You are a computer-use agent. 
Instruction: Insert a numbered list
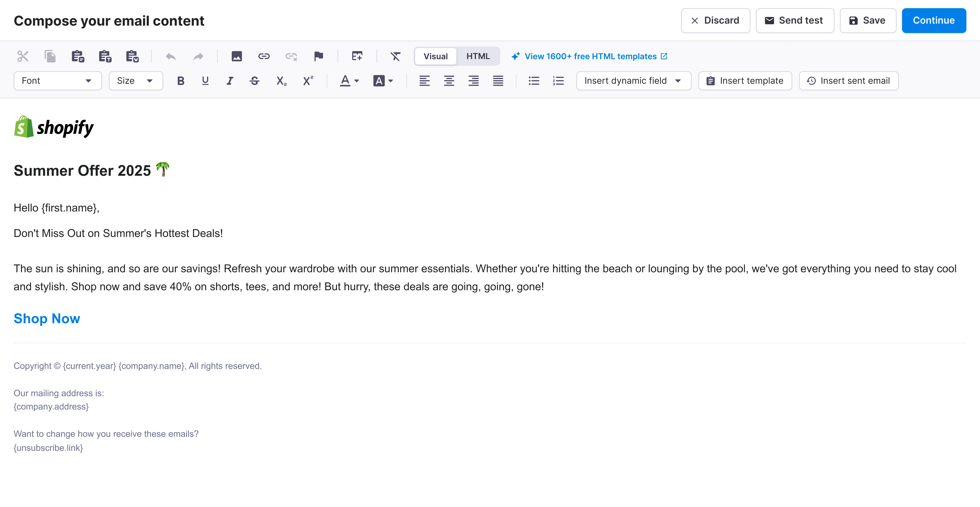[x=558, y=81]
